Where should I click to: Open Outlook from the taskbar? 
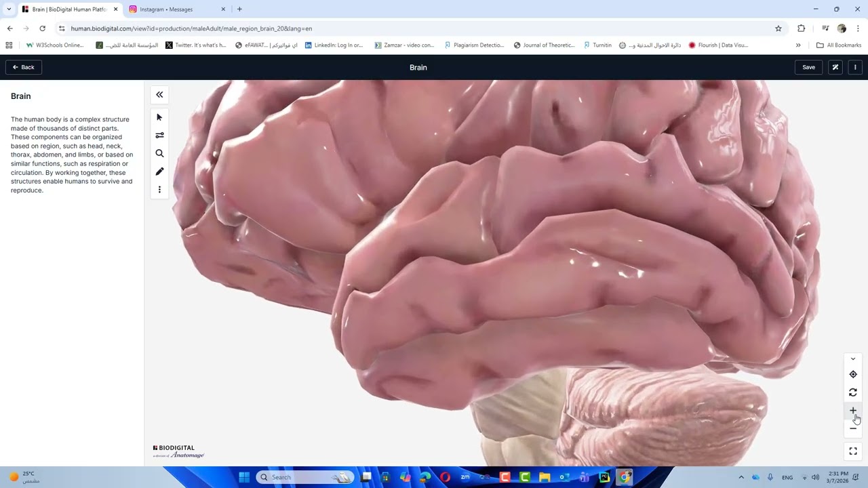coord(564,477)
